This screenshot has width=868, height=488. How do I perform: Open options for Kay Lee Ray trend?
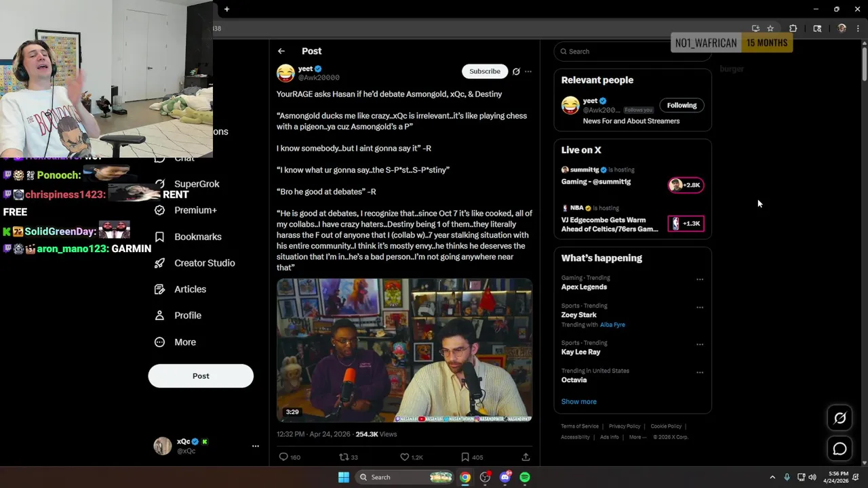700,344
